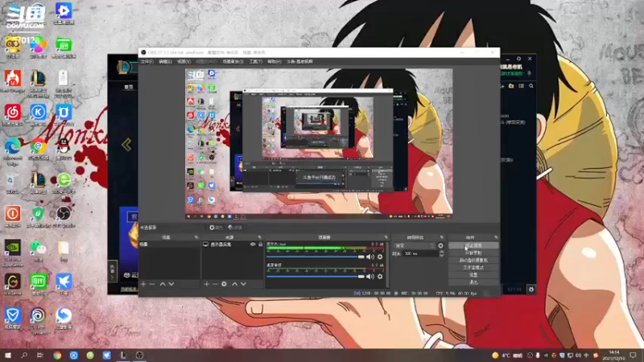The image size is (644, 362).
Task: Move the scene up in the Scenes panel
Action: tap(163, 284)
